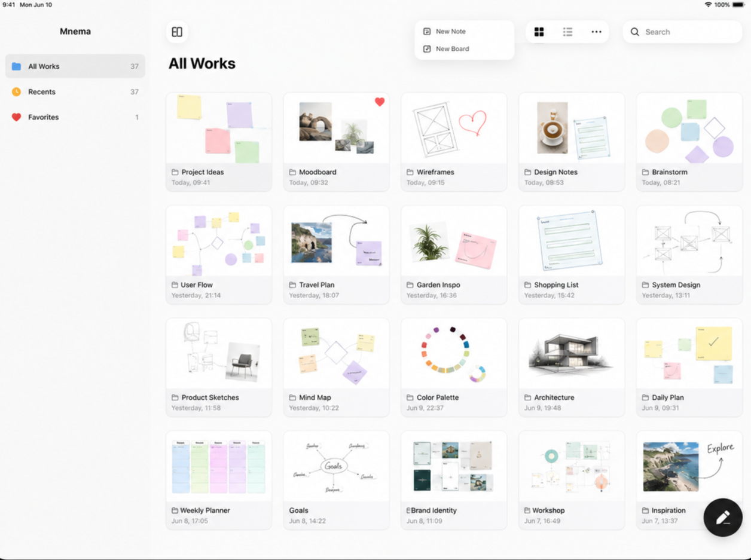Click folder icon beside Product Sketches title

175,397
